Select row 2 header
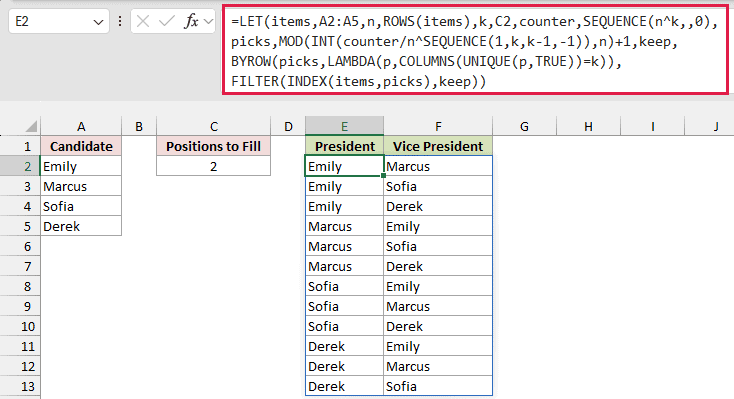The height and width of the screenshot is (399, 734). click(20, 166)
